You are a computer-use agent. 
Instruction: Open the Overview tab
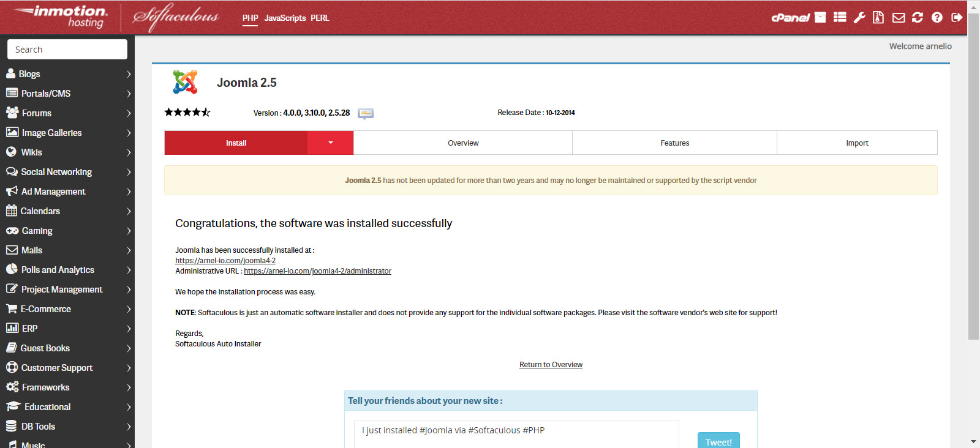point(463,143)
